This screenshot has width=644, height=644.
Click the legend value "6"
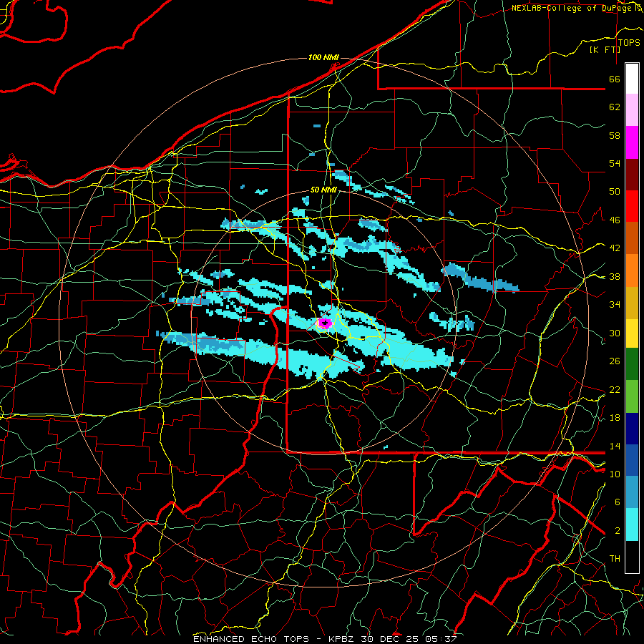tap(617, 502)
